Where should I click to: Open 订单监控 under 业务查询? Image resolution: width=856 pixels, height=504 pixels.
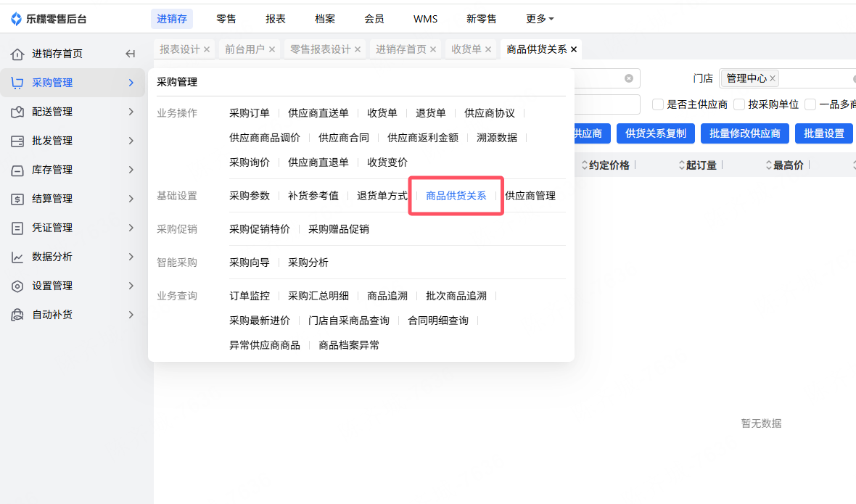(250, 296)
